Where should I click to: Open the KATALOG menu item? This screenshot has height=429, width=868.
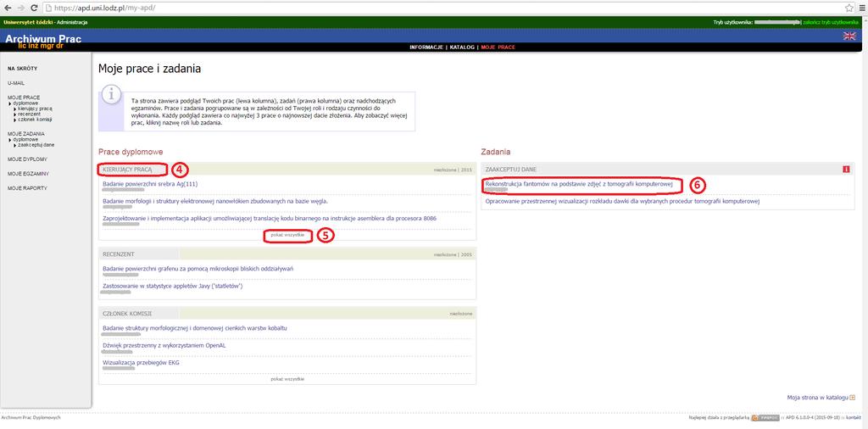pyautogui.click(x=462, y=47)
